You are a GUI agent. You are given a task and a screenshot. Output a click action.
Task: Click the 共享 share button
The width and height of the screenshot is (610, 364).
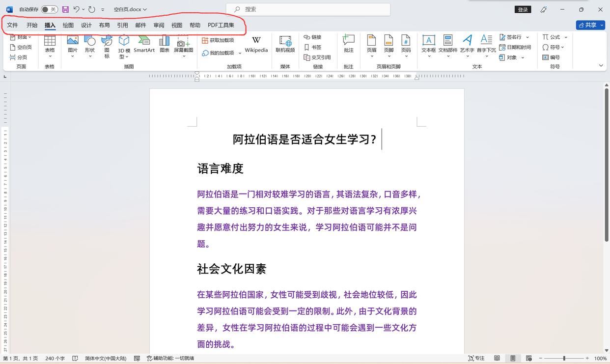point(589,25)
